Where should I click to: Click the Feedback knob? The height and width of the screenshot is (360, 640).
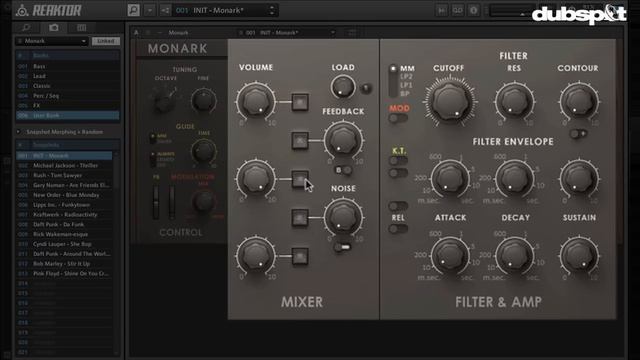(343, 140)
